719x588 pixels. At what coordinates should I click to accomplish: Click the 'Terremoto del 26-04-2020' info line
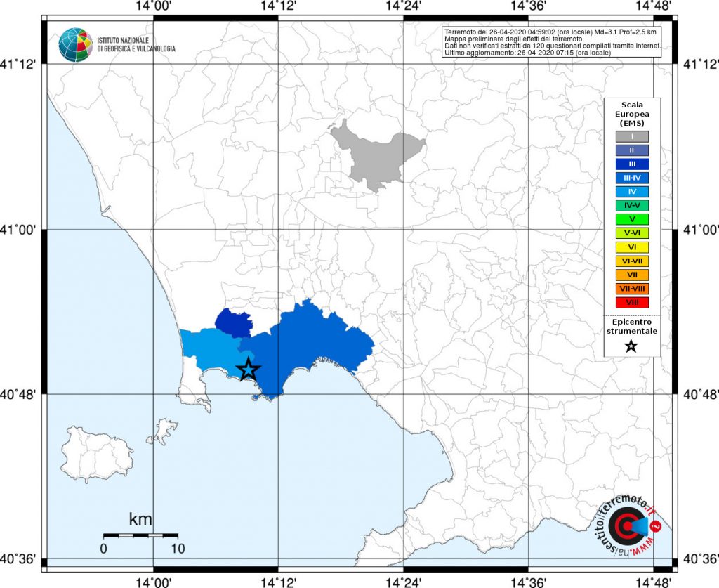coord(550,32)
